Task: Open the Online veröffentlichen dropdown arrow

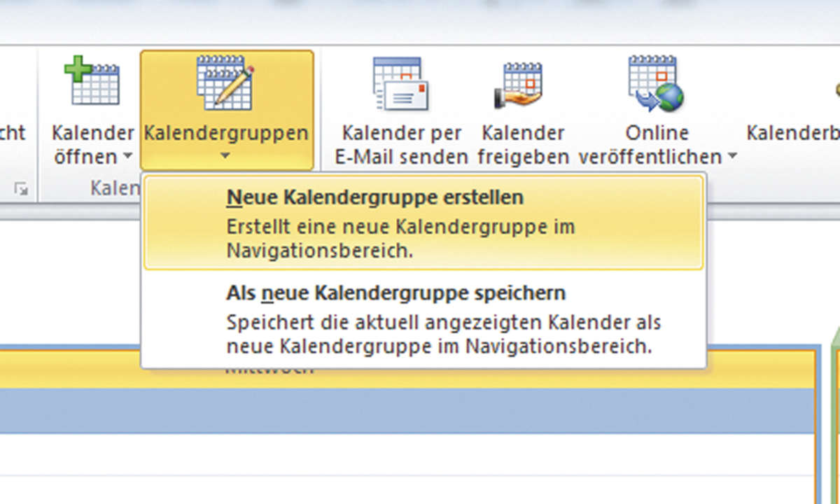Action: pos(732,156)
